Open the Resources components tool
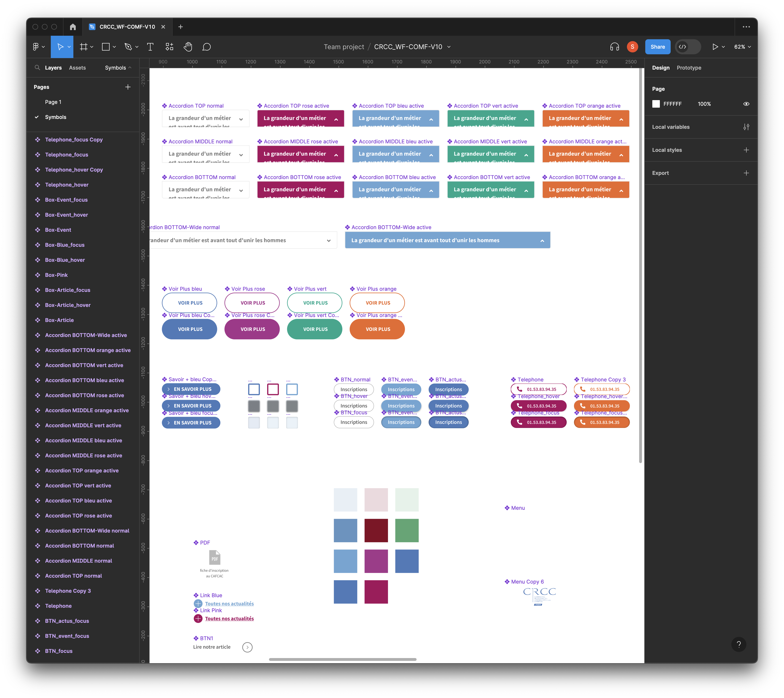This screenshot has width=784, height=698. click(x=169, y=47)
